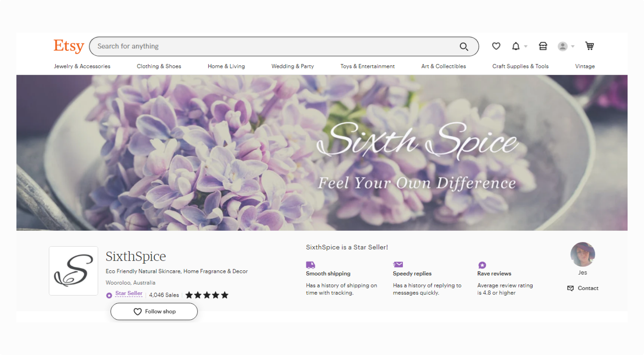Viewport: 644px width, 355px height.
Task: Open Wedding & Party category
Action: pyautogui.click(x=292, y=66)
